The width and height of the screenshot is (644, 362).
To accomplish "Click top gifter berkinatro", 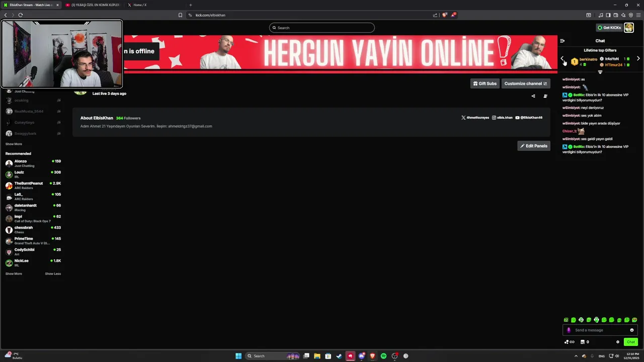I will tap(588, 59).
